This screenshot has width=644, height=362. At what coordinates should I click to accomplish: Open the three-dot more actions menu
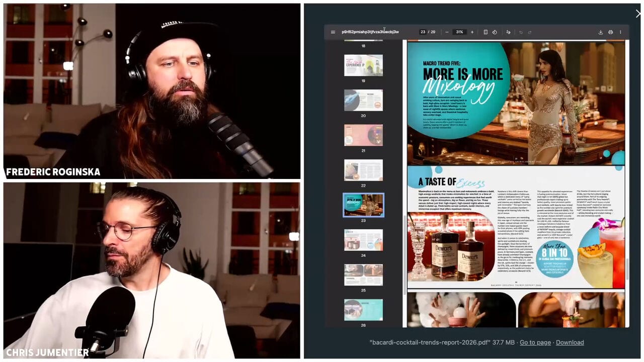[x=620, y=32]
